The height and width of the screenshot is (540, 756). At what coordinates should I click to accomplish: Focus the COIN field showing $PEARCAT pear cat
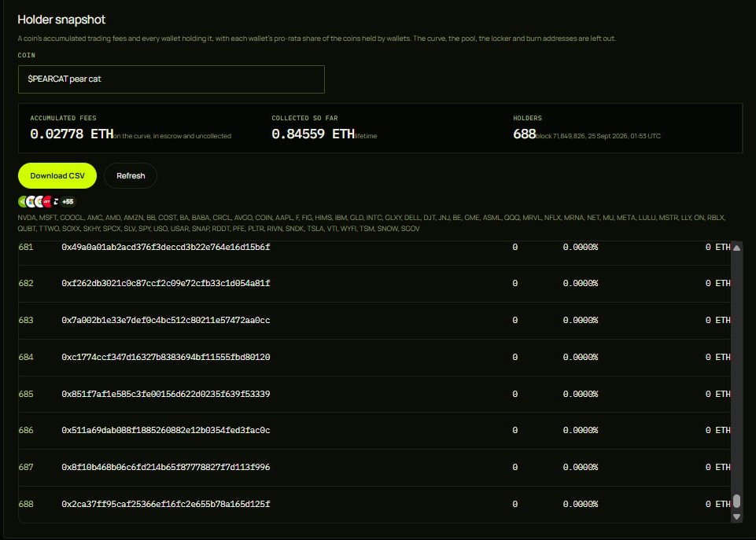pyautogui.click(x=171, y=79)
